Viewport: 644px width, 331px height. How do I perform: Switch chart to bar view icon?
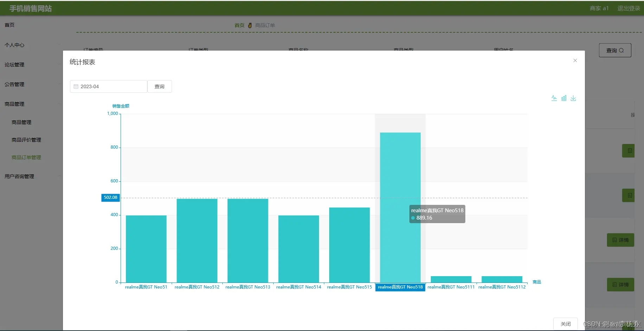click(564, 98)
